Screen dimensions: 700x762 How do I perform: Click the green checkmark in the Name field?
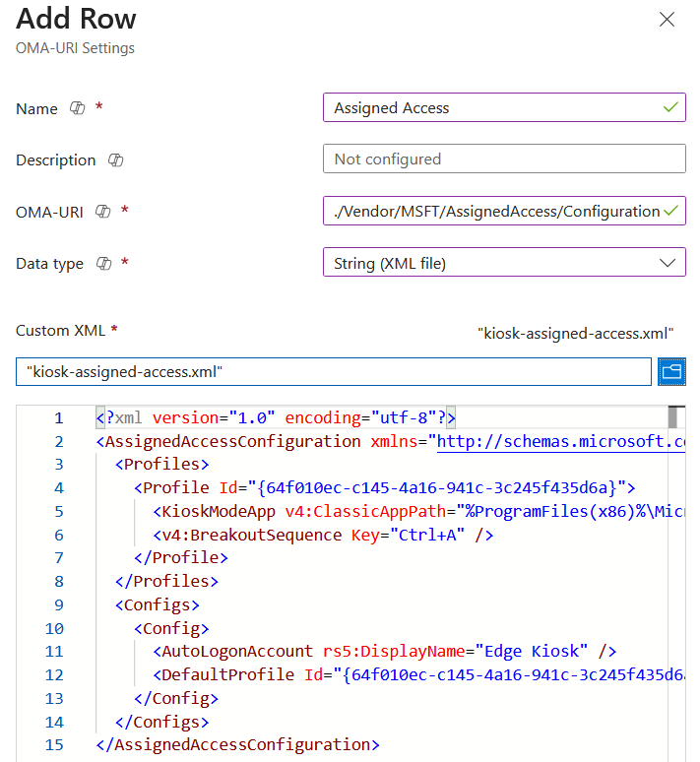tap(671, 108)
